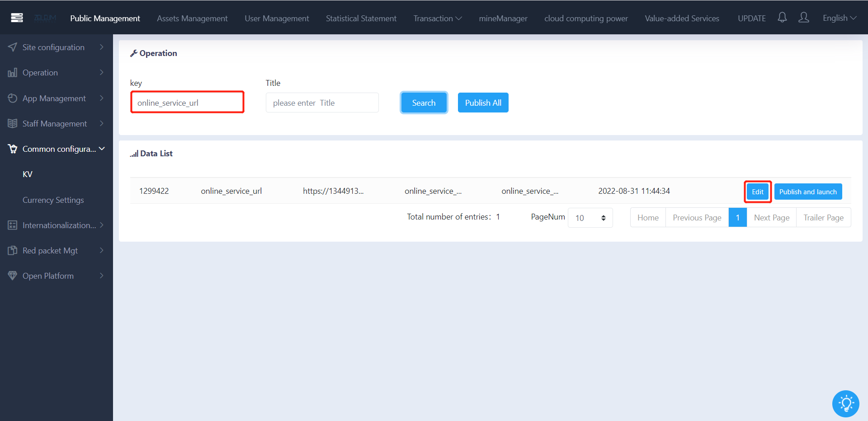Click the Staff Management sidebar icon
Image resolution: width=868 pixels, height=421 pixels.
click(x=13, y=123)
